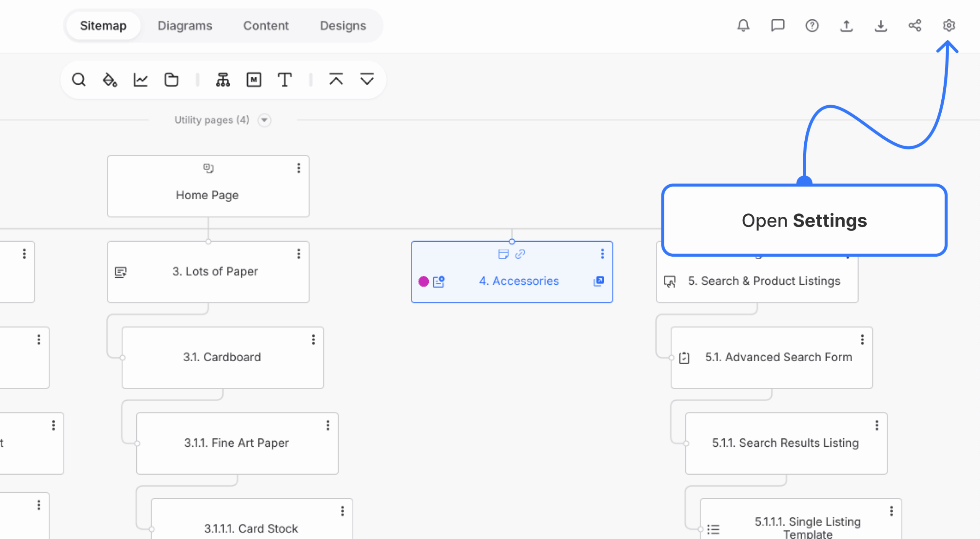980x539 pixels.
Task: Click the '4. Accessories' title
Action: point(519,281)
